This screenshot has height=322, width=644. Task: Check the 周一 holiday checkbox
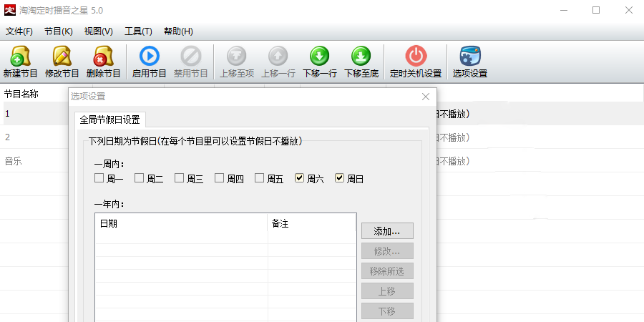99,178
